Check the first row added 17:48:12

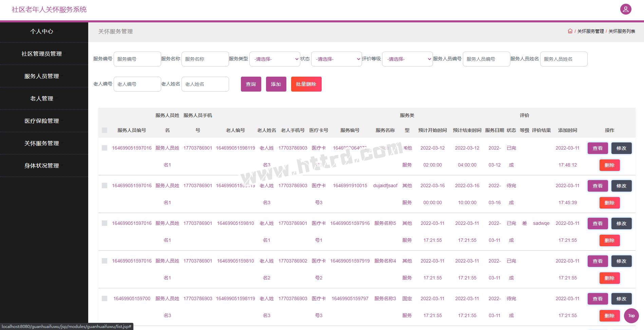coord(105,148)
